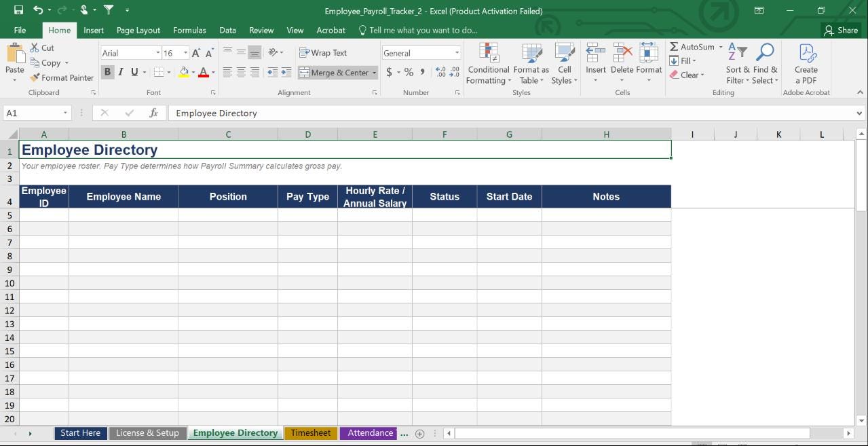Expand the formula bar with the chevron

pyautogui.click(x=859, y=113)
